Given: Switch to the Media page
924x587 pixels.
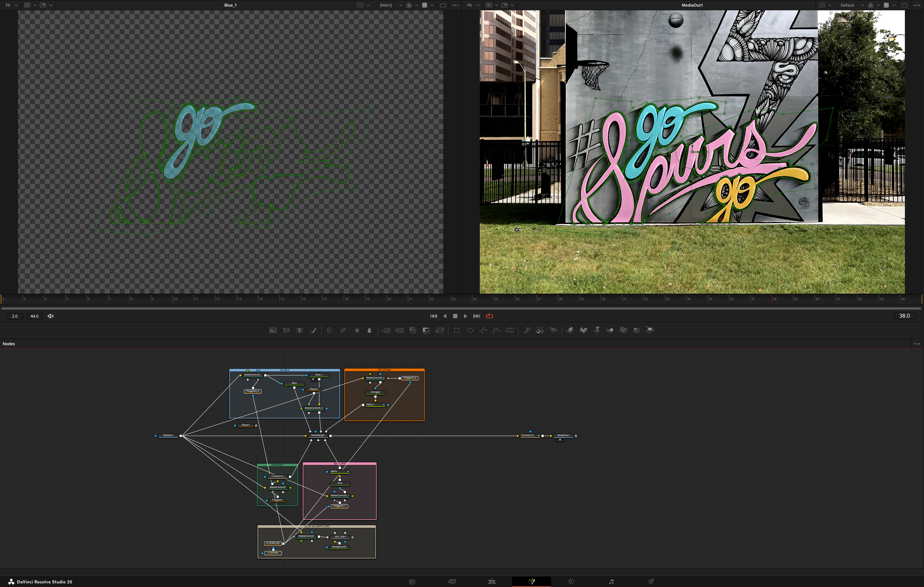Looking at the screenshot, I should click(x=412, y=581).
